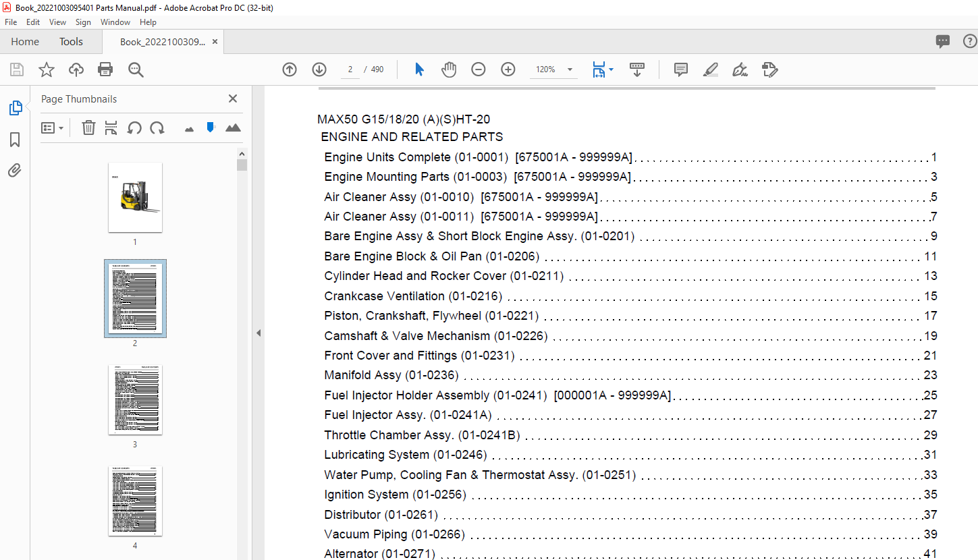Click the current page number field
Image resolution: width=978 pixels, height=560 pixels.
tap(350, 69)
